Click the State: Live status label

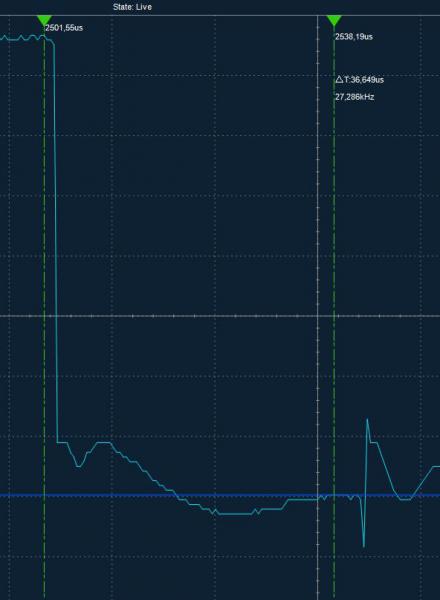pyautogui.click(x=132, y=7)
